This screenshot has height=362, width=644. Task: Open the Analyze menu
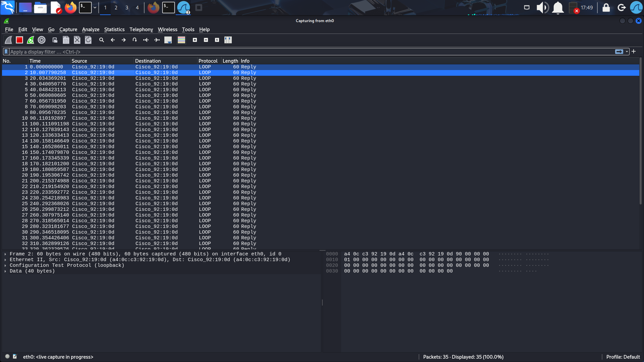(x=91, y=29)
